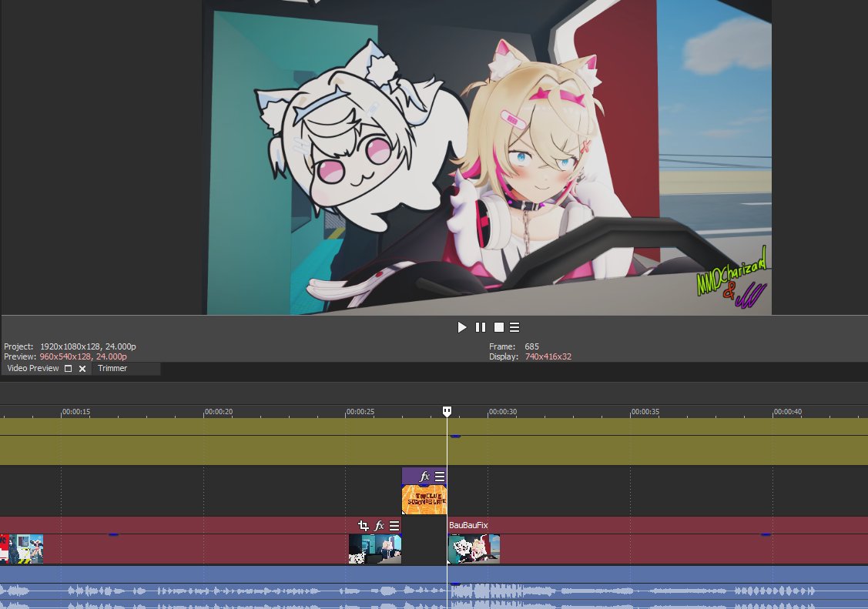Click the 00:00:15 ruler time label
Image resolution: width=868 pixels, height=609 pixels.
(x=75, y=412)
